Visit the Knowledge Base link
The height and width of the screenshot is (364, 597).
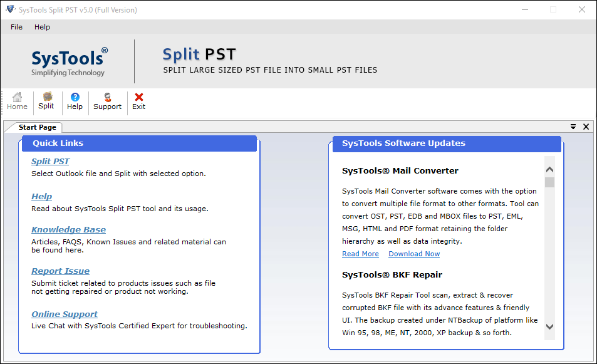68,229
